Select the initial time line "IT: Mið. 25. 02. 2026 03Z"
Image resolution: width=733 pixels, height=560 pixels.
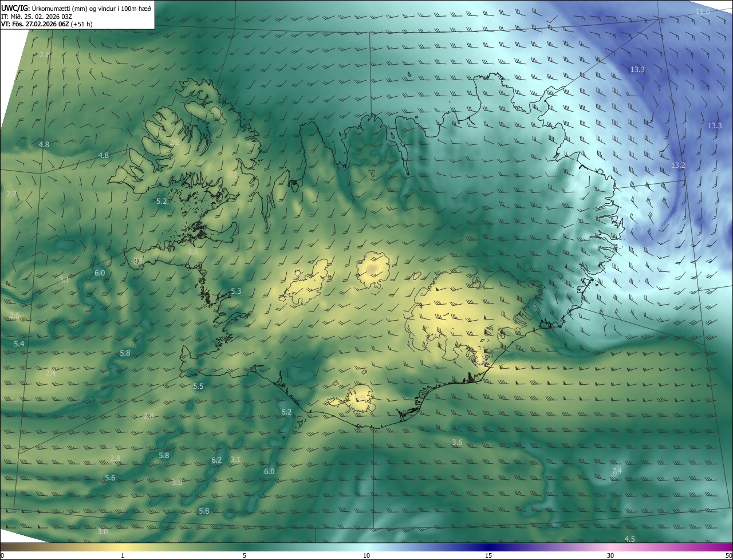pyautogui.click(x=36, y=17)
